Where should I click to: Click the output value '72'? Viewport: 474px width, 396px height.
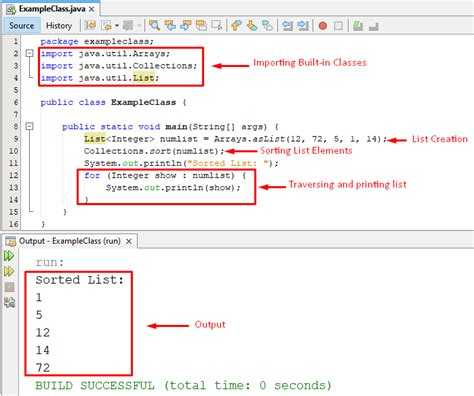(x=43, y=368)
